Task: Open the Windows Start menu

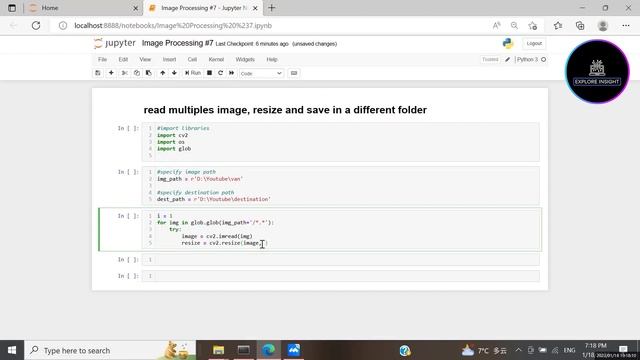Action: click(12, 350)
